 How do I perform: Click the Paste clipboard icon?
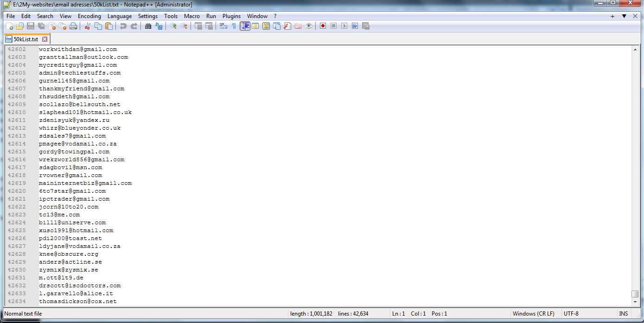click(109, 26)
